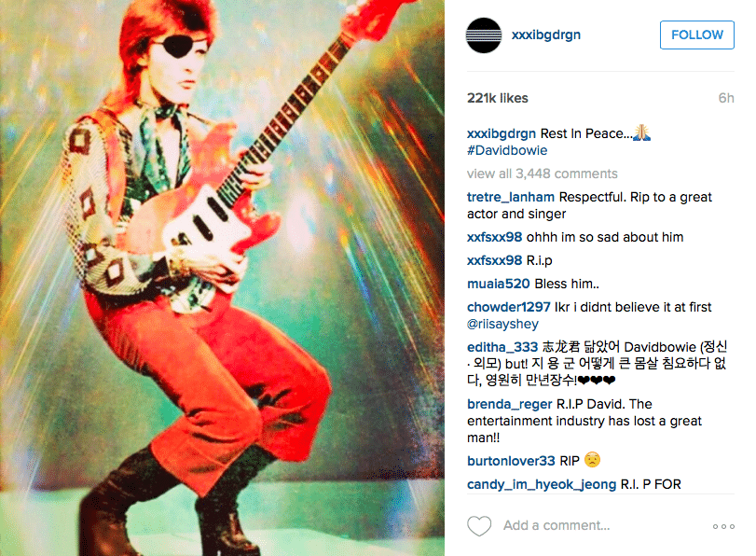
Task: Like the post with the heart icon
Action: 479,525
